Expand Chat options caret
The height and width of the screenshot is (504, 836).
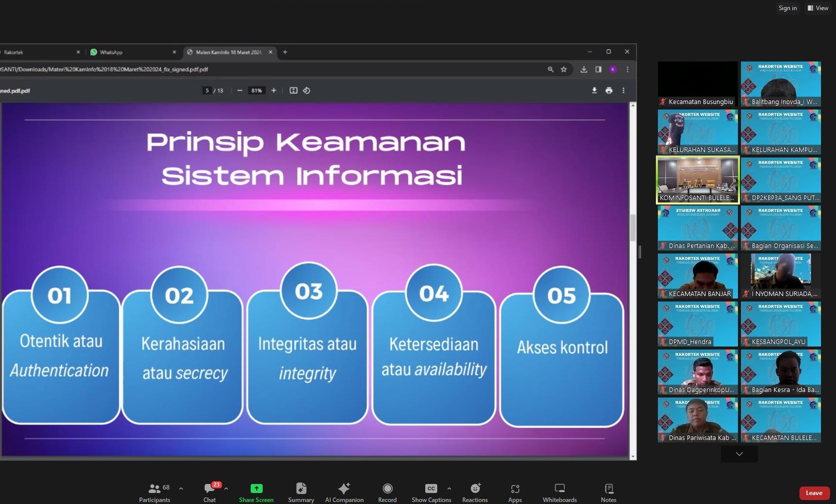point(226,488)
